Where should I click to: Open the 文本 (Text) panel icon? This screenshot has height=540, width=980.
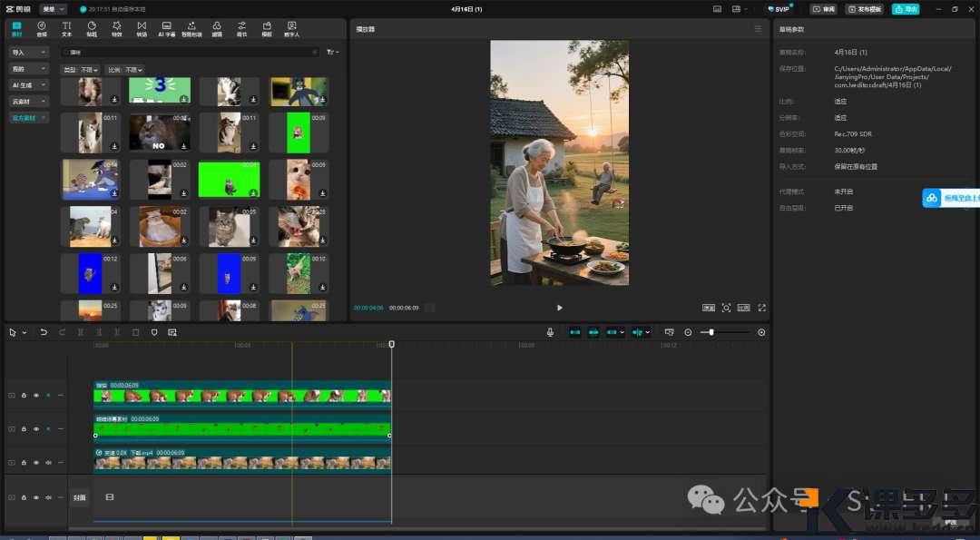pyautogui.click(x=66, y=29)
